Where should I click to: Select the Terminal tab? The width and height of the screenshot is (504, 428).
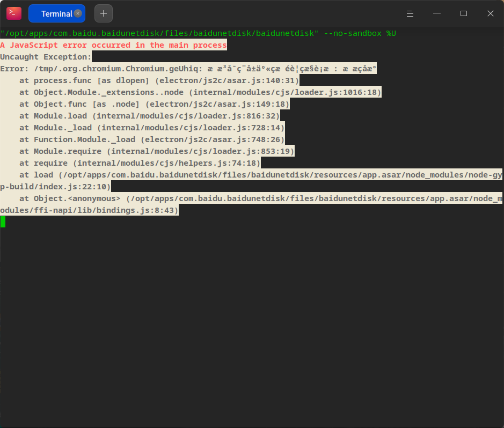coord(56,13)
